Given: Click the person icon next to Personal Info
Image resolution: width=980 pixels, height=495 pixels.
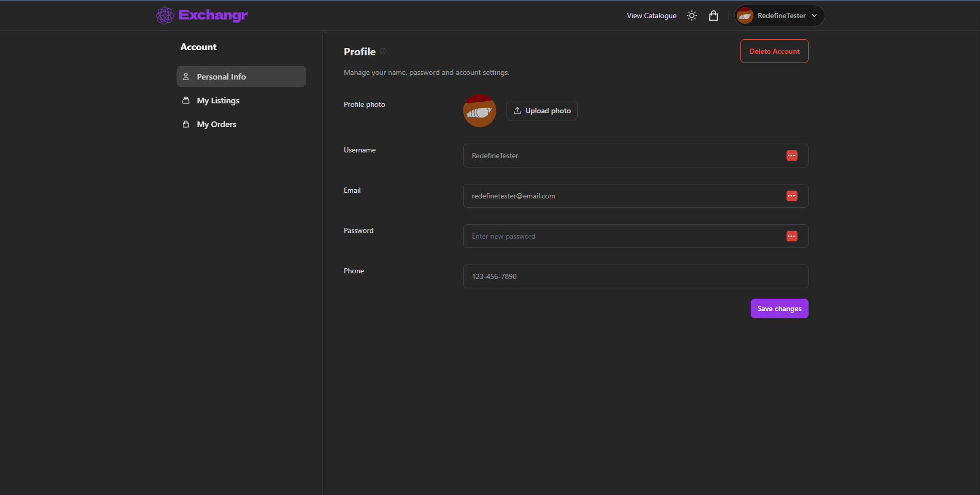Looking at the screenshot, I should pos(186,76).
